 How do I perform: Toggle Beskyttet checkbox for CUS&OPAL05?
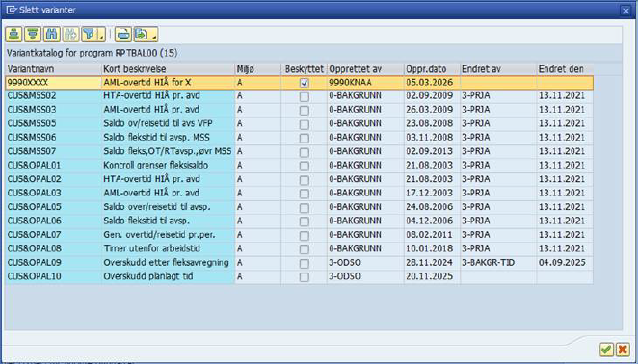pos(304,208)
